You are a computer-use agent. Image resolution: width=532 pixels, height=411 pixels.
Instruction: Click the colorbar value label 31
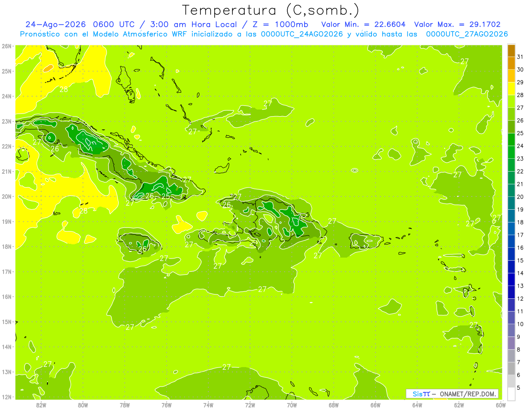click(x=520, y=57)
